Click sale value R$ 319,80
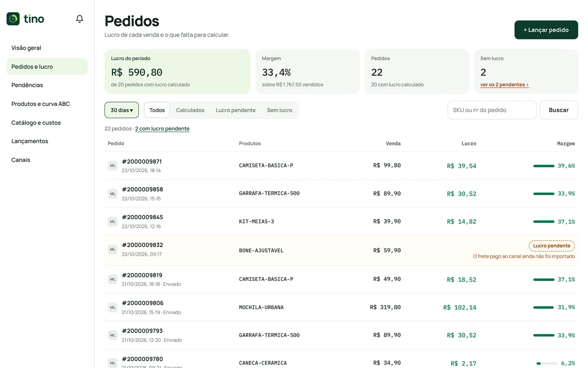The width and height of the screenshot is (588, 368). (x=385, y=307)
